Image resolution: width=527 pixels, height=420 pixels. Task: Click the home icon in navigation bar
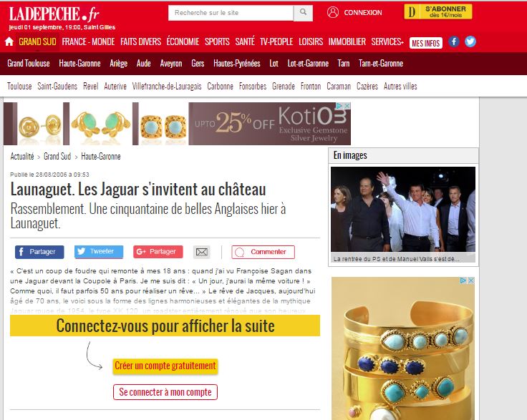9,41
